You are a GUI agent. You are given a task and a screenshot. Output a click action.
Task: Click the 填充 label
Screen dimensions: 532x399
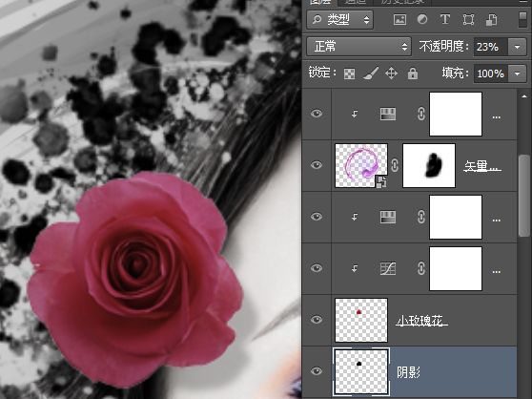[456, 73]
